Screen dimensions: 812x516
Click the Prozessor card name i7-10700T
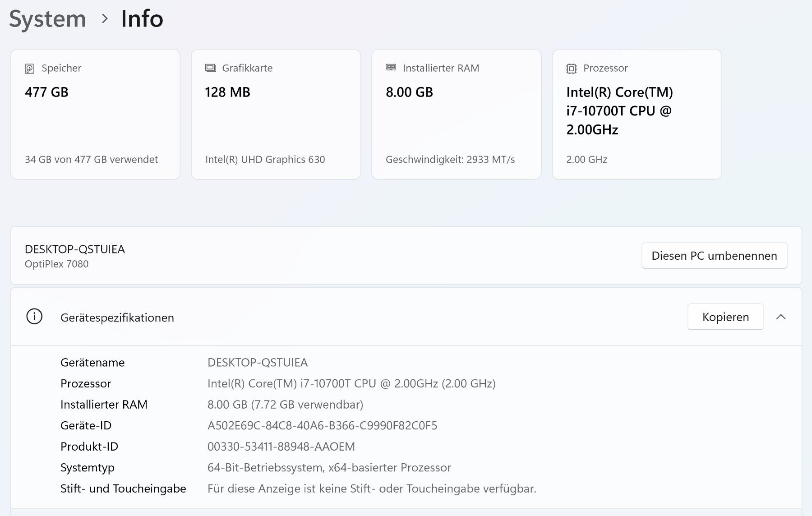click(x=619, y=111)
